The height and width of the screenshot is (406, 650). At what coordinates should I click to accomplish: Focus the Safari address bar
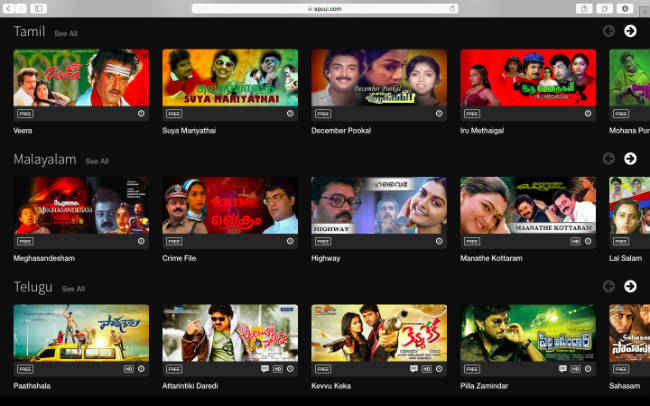325,8
